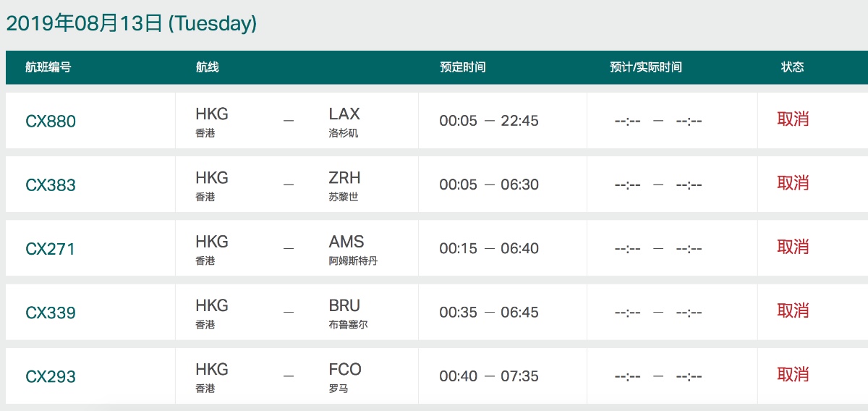Select the 航班编号 column header

pyautogui.click(x=48, y=67)
